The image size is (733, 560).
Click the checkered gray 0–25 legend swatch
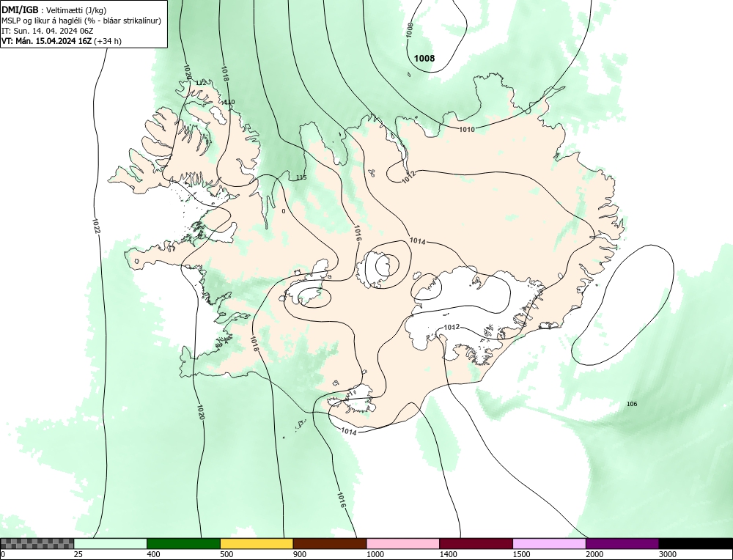pyautogui.click(x=37, y=543)
